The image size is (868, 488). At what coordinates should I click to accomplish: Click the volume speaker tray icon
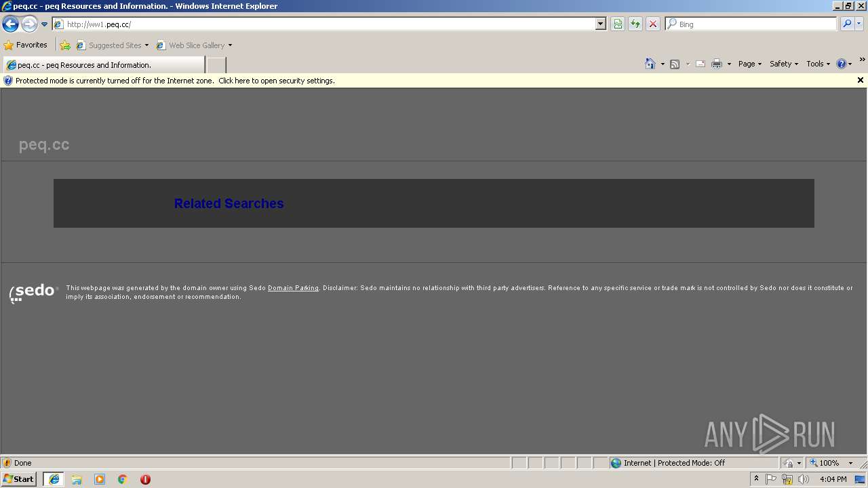[x=804, y=479]
